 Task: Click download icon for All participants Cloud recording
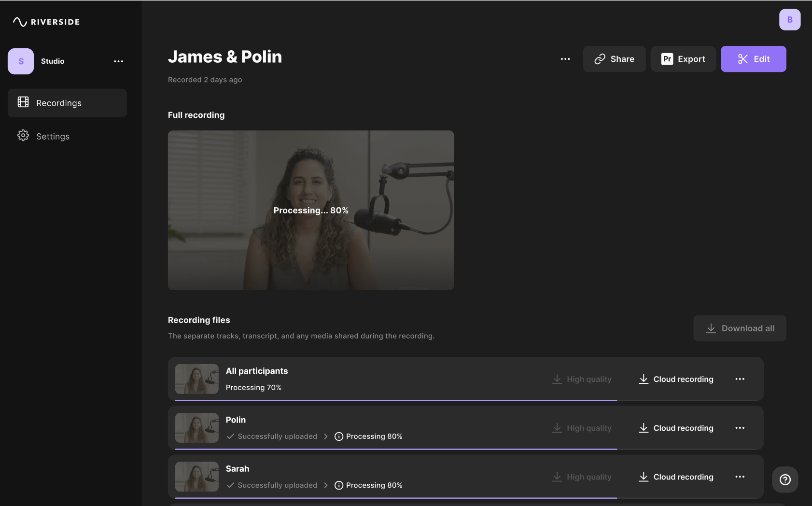tap(644, 379)
